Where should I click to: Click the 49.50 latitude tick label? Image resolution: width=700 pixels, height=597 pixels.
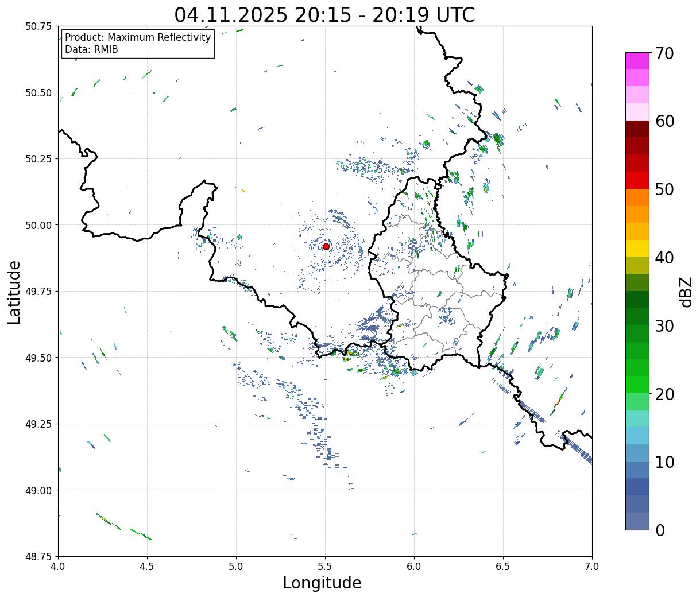[38, 358]
